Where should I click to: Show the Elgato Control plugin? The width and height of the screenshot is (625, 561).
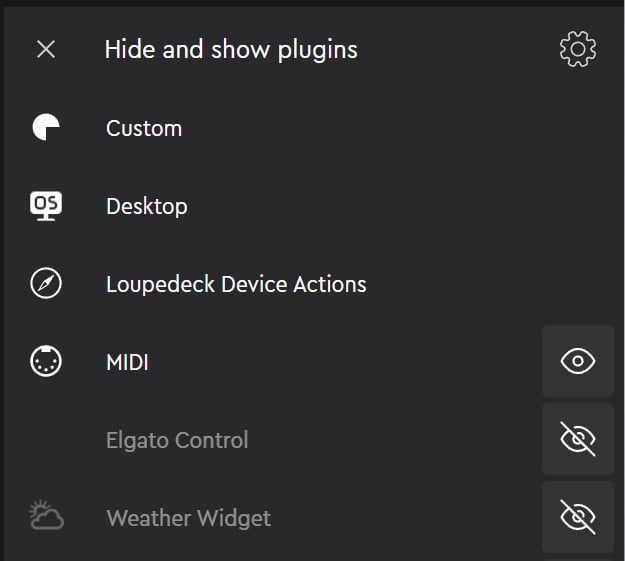(578, 439)
